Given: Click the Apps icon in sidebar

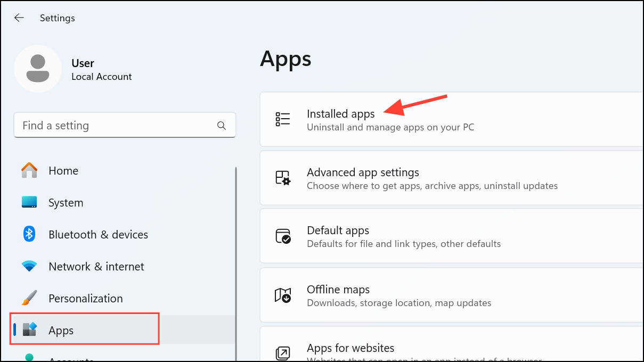Looking at the screenshot, I should [29, 330].
